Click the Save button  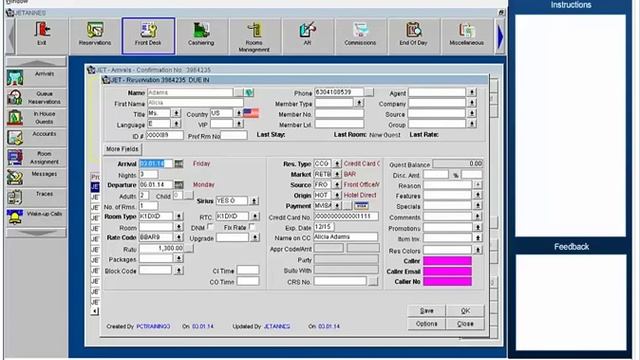[427, 311]
